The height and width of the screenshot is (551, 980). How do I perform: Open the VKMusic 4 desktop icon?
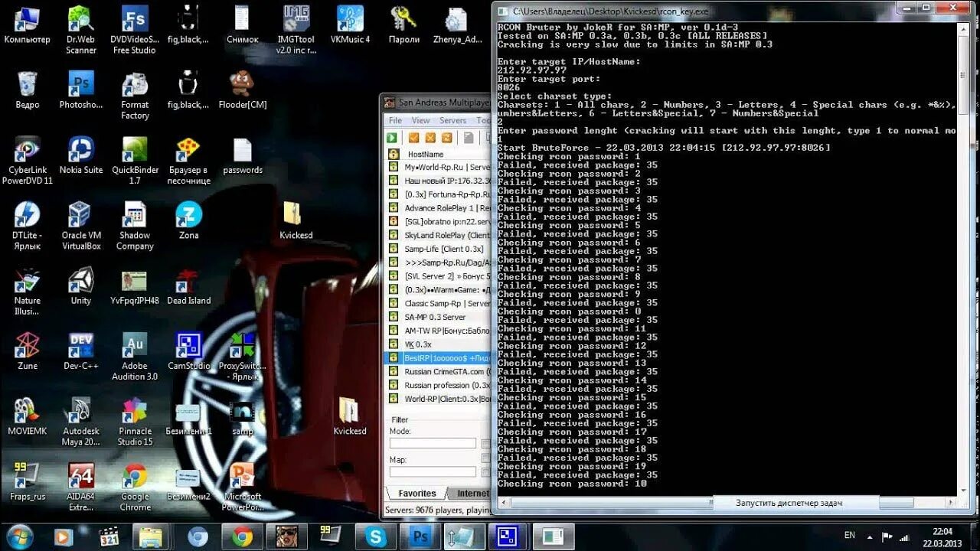350,24
